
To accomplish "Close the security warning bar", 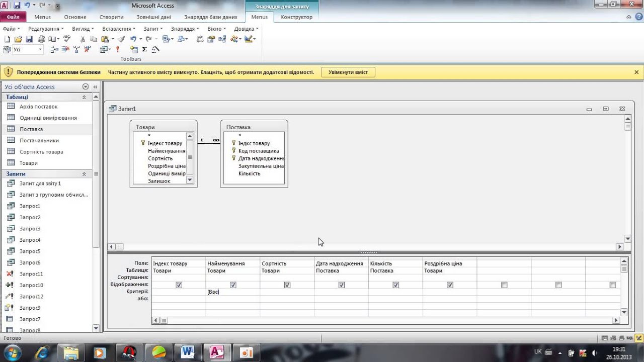I will coord(636,72).
